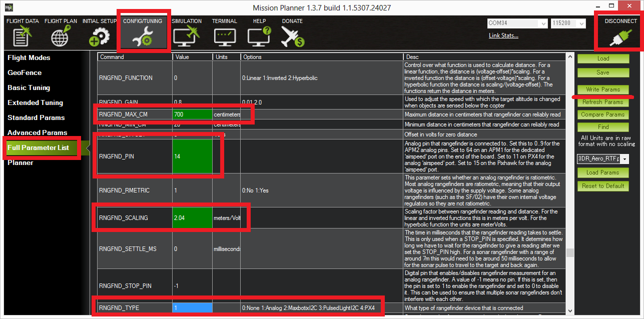Open the Terminal monitor icon
Screen dimensions: 644x319
[x=224, y=37]
